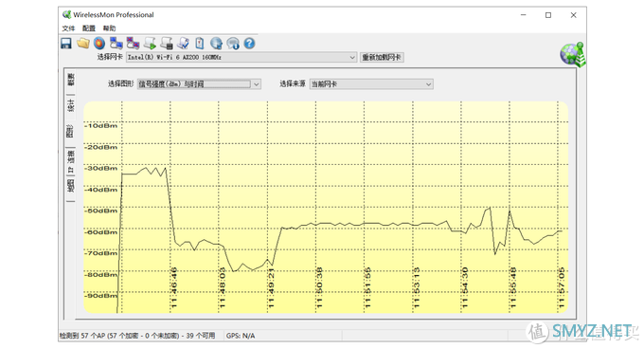This screenshot has width=644, height=349.
Task: Click the clipboard map icon
Action: coord(200,44)
